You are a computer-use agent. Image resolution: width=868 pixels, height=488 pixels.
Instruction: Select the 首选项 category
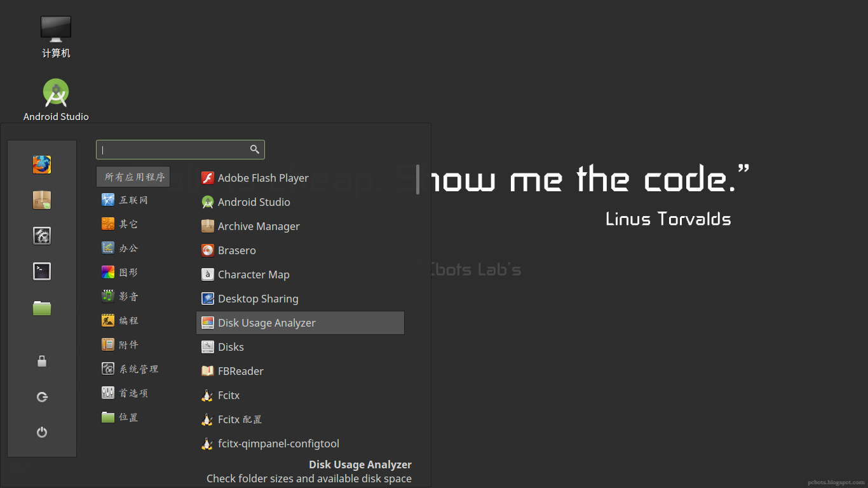[133, 393]
